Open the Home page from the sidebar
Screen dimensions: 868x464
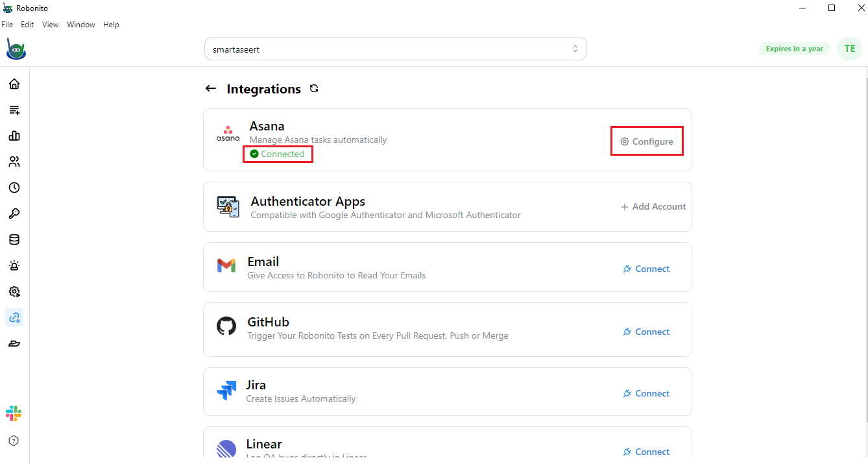[x=14, y=84]
